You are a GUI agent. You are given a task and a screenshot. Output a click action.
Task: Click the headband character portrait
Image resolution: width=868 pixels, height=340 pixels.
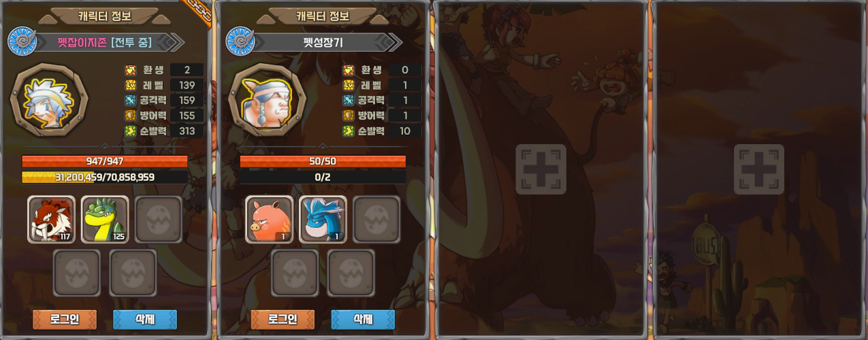pos(267,101)
